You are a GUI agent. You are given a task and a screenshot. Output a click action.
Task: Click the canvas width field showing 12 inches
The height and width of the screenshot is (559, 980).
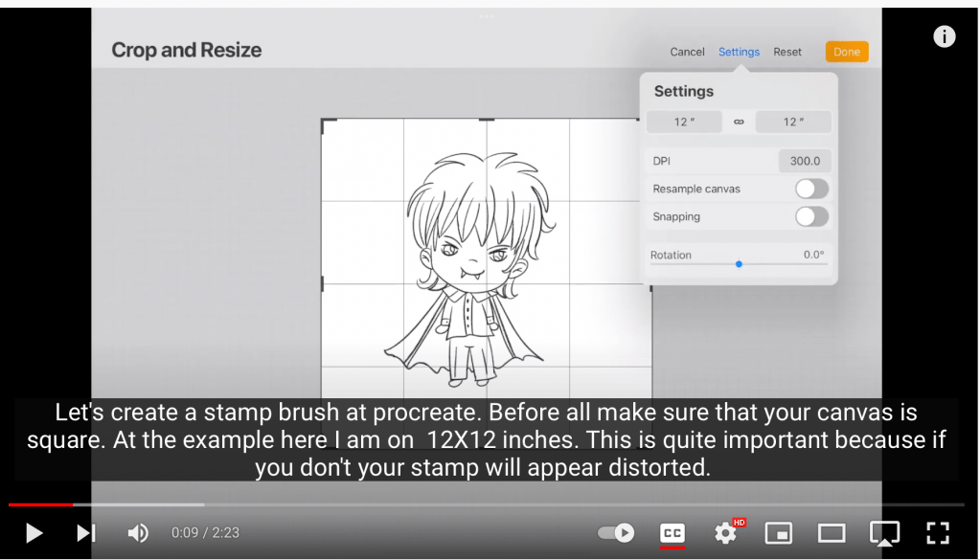[x=684, y=122]
